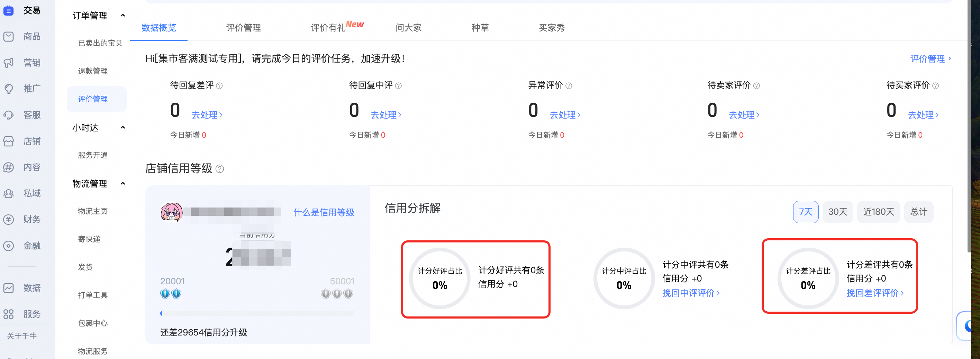
Task: Click the 数据 chart icon
Action: click(x=8, y=288)
